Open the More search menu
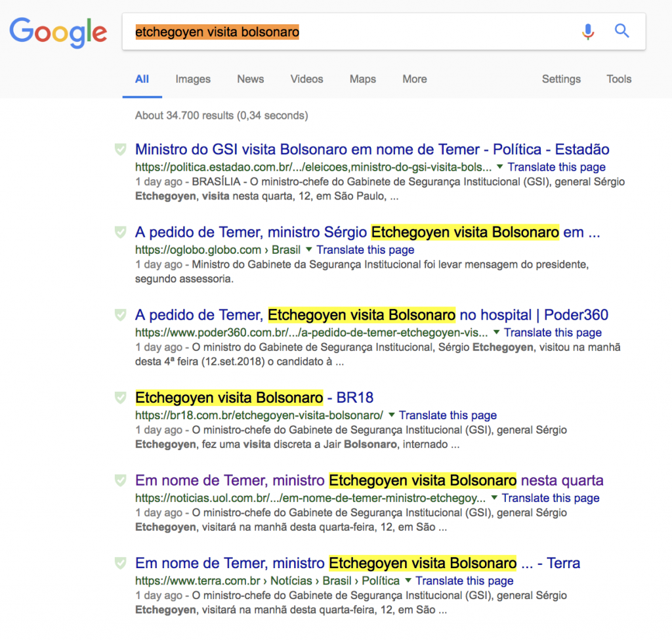This screenshot has height=641, width=672. coord(414,79)
